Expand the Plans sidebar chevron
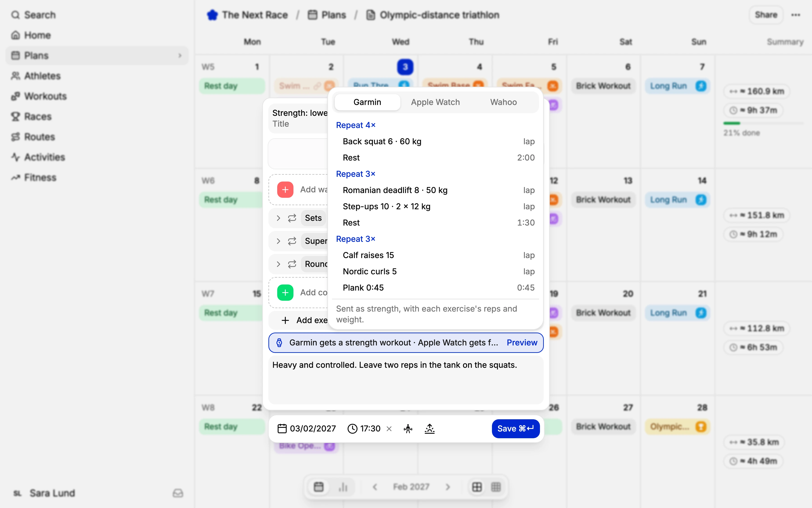 click(x=180, y=56)
